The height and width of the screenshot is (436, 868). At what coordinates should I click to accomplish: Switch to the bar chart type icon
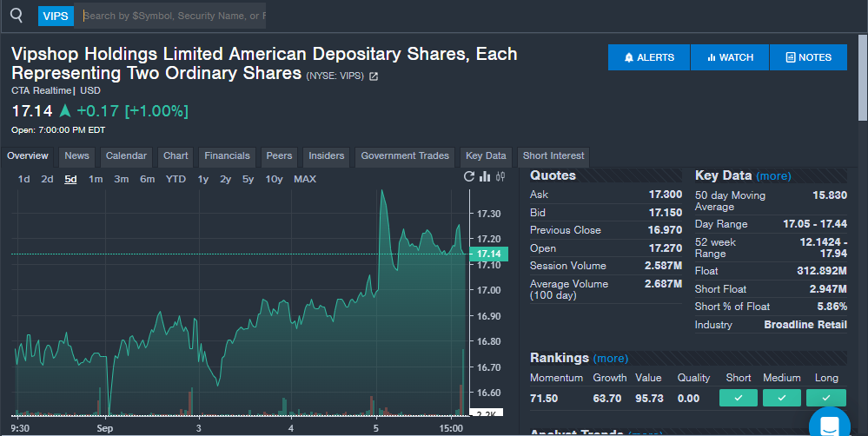485,176
